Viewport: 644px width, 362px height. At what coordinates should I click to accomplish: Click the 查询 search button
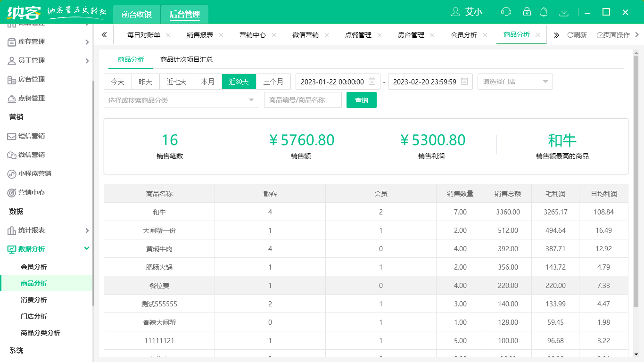(362, 100)
